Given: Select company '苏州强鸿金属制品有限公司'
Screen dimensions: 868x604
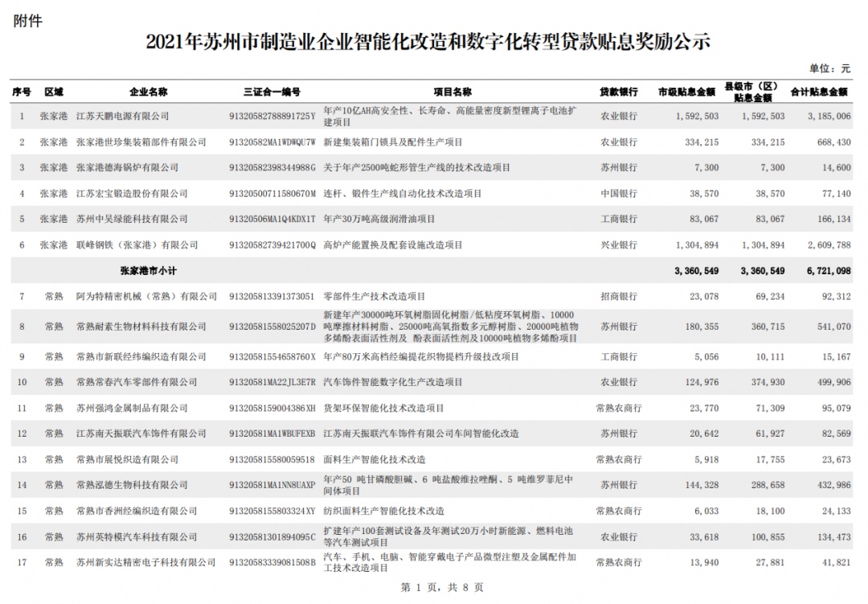Looking at the screenshot, I should pos(132,409).
